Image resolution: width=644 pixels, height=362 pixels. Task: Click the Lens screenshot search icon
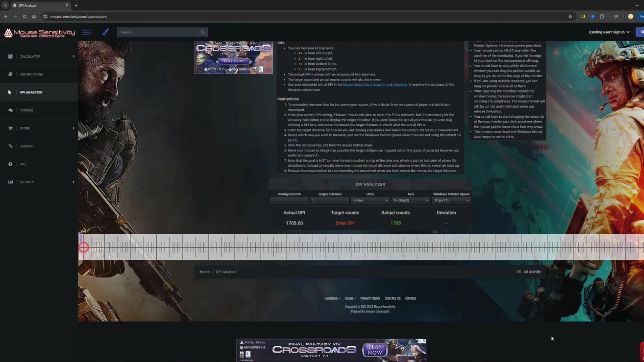616,16
